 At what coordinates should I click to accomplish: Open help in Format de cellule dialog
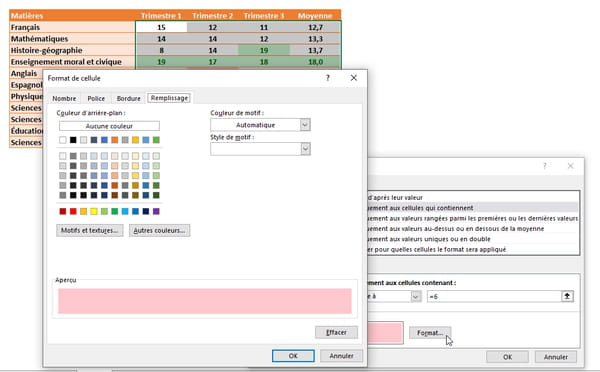tap(328, 78)
